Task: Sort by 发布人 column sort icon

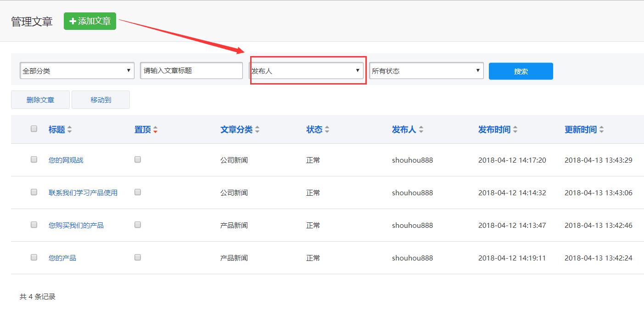Action: click(x=420, y=130)
